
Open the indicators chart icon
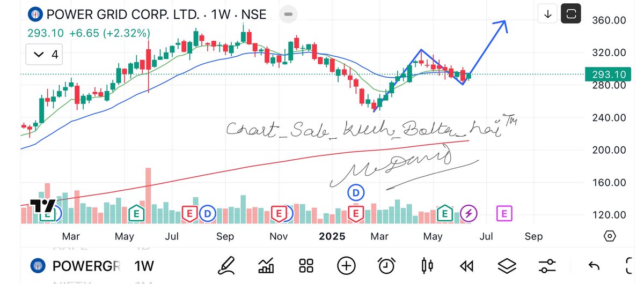click(x=266, y=265)
